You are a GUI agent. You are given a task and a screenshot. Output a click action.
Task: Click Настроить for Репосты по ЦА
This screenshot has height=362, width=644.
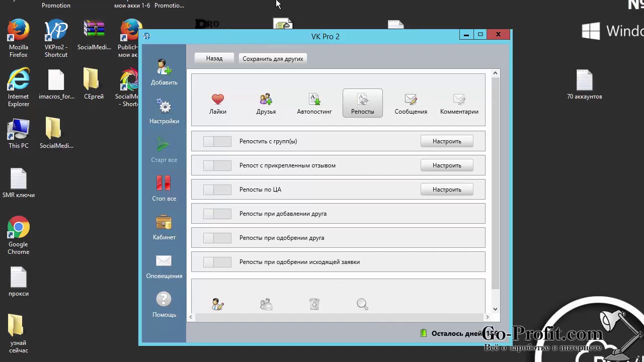(447, 190)
